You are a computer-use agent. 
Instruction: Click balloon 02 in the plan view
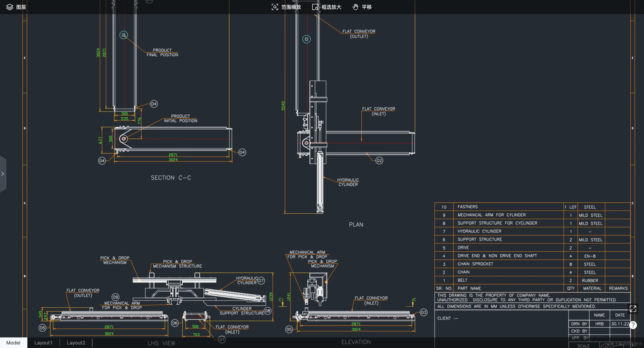pos(379,161)
